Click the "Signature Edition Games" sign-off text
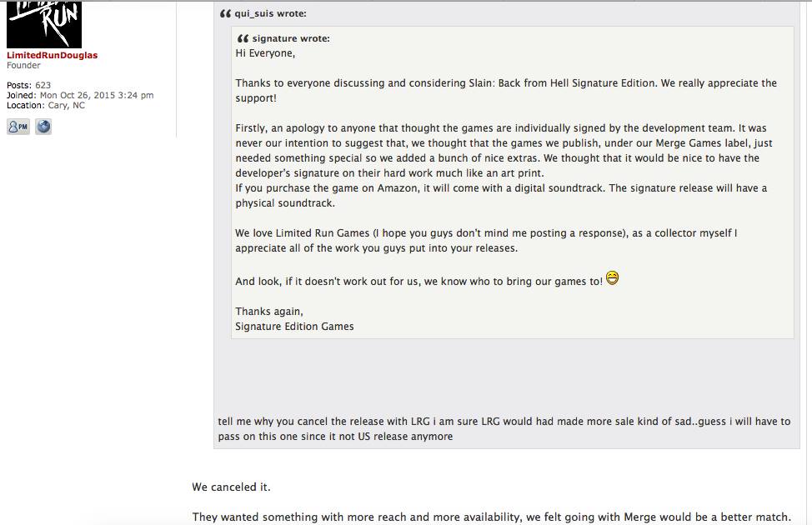This screenshot has height=525, width=812. [x=294, y=327]
